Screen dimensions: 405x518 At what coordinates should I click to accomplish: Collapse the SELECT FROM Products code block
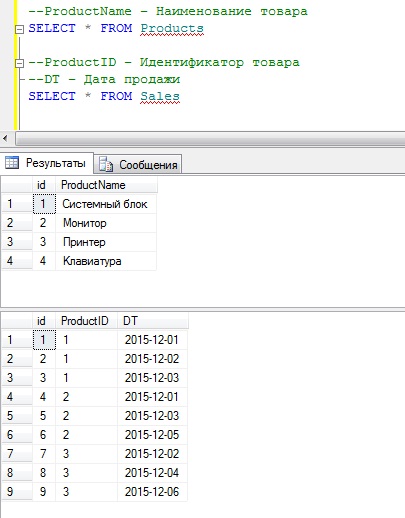click(20, 29)
